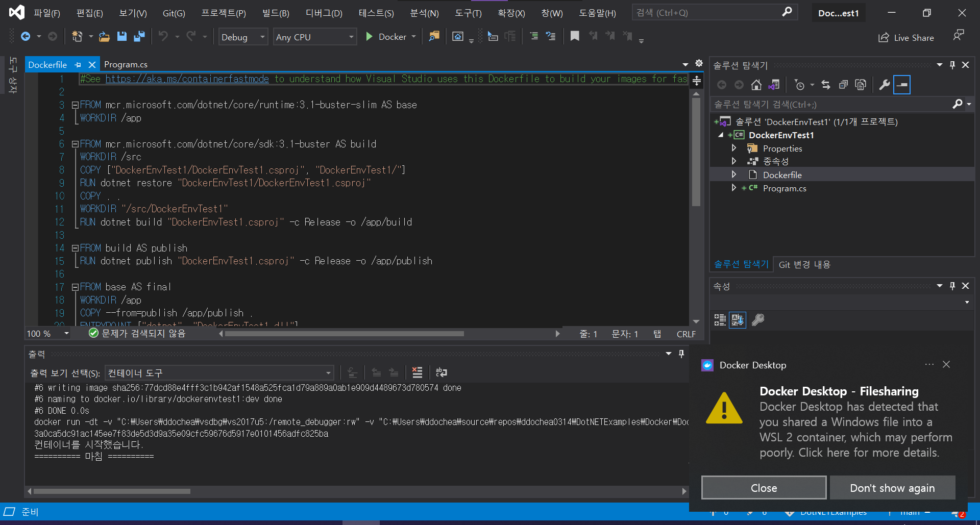Collapse the FROM base AS final block

pos(75,287)
